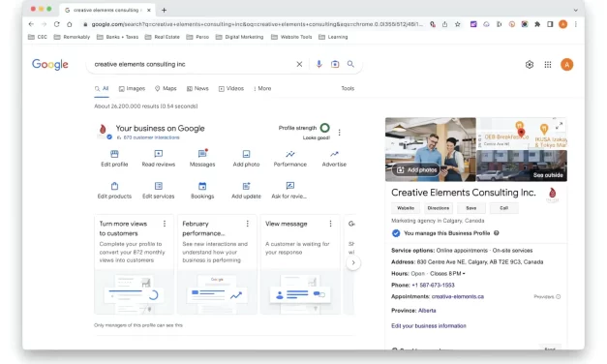Viewport: 607px width, 364px height.
Task: Open Google settings gear icon
Action: 530,65
